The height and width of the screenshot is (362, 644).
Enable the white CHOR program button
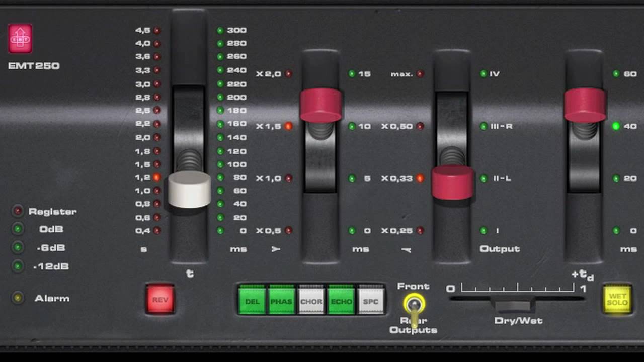[x=311, y=300]
